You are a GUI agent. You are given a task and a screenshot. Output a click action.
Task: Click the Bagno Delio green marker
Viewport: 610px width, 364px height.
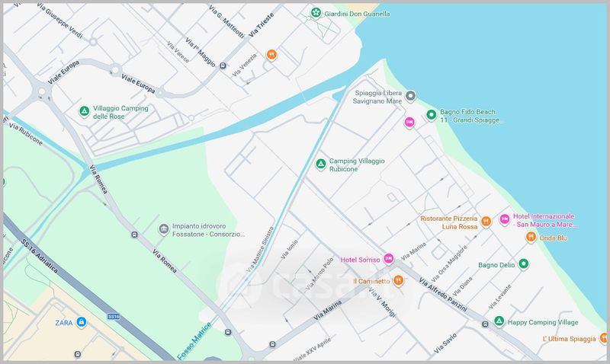pos(524,264)
